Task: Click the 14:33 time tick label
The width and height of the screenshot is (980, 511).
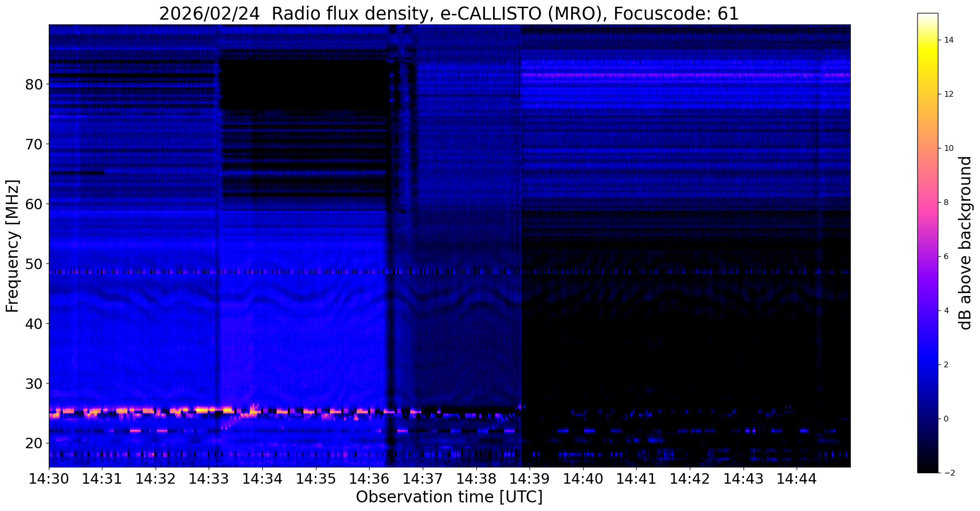Action: 209,478
